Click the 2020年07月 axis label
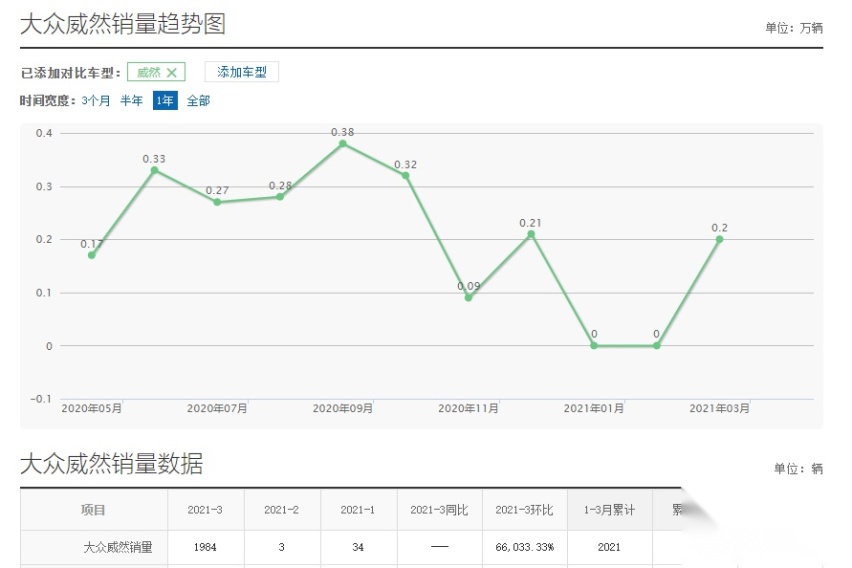852x568 pixels. point(217,408)
